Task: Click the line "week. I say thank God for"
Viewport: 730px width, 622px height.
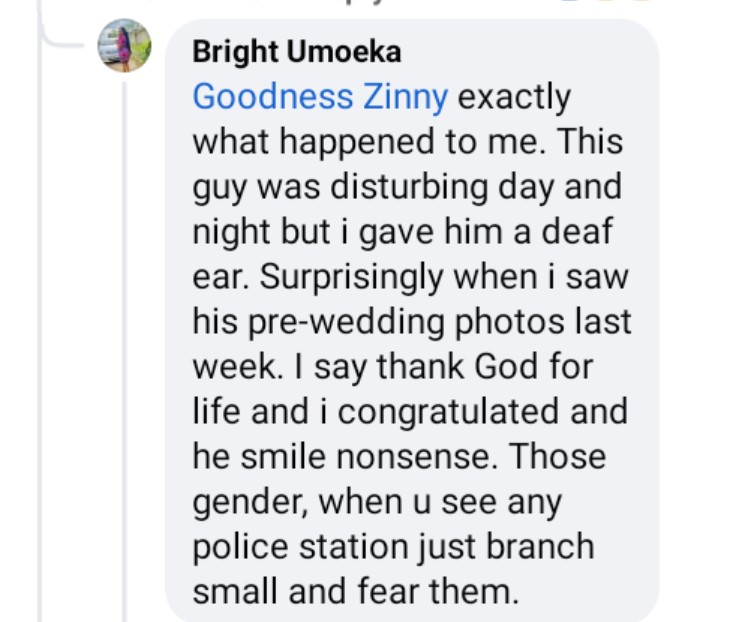Action: (391, 367)
